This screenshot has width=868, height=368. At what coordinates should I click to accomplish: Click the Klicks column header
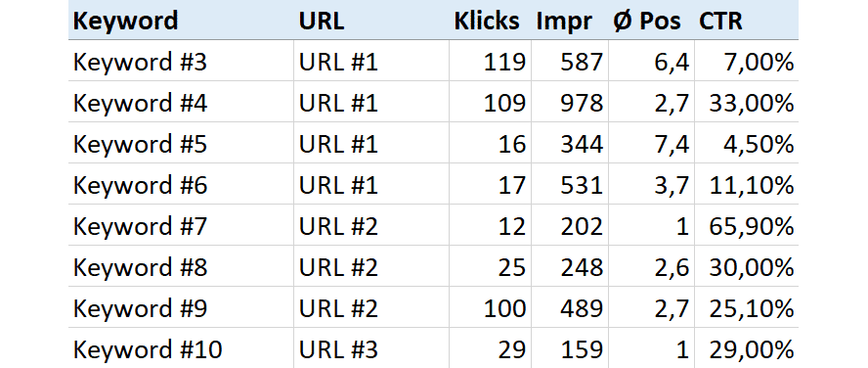pos(490,21)
